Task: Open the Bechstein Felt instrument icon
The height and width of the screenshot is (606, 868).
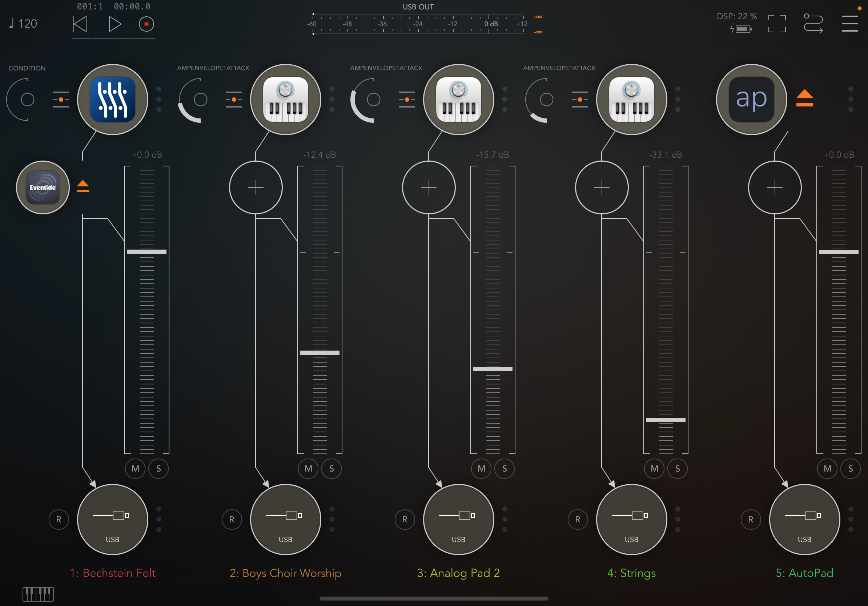Action: pyautogui.click(x=112, y=99)
